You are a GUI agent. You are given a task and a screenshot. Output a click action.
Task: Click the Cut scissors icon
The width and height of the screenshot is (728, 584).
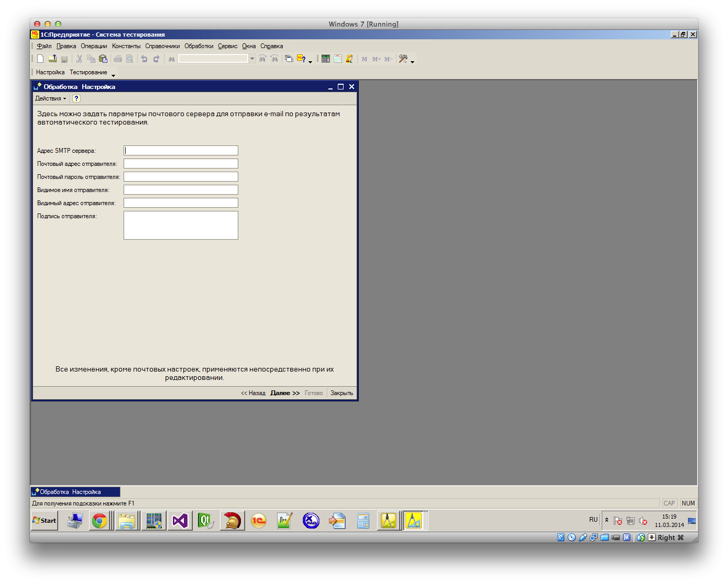click(79, 59)
